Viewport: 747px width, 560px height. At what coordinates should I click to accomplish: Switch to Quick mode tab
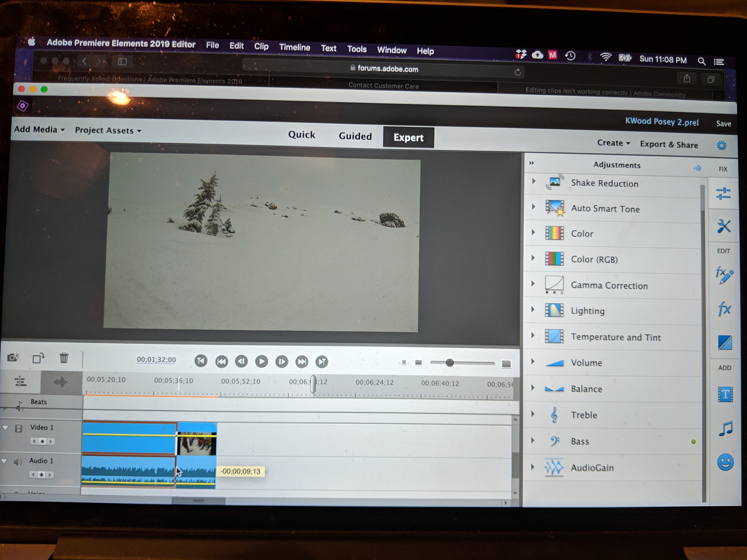[x=301, y=135]
